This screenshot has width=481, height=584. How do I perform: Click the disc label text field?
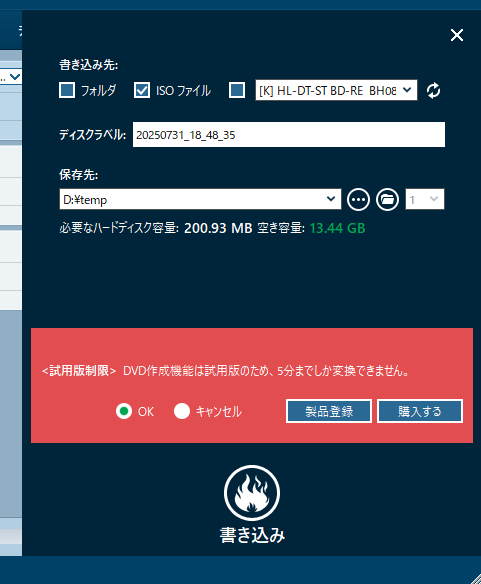289,134
